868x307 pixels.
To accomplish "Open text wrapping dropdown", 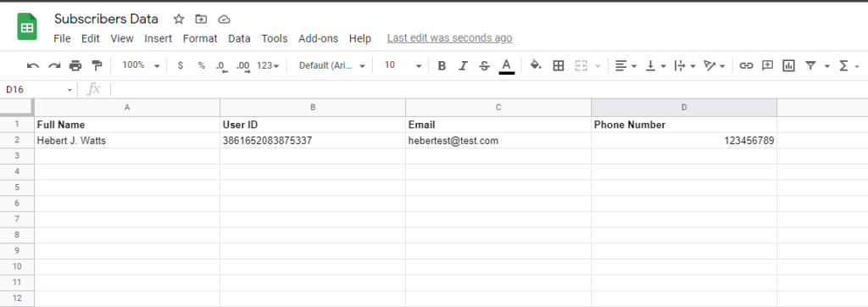I will (x=685, y=66).
